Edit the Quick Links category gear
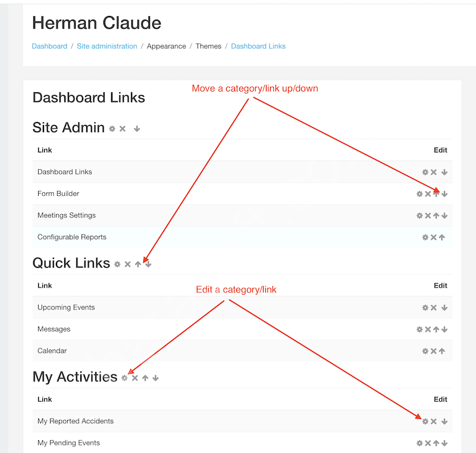476x453 pixels. (x=117, y=264)
